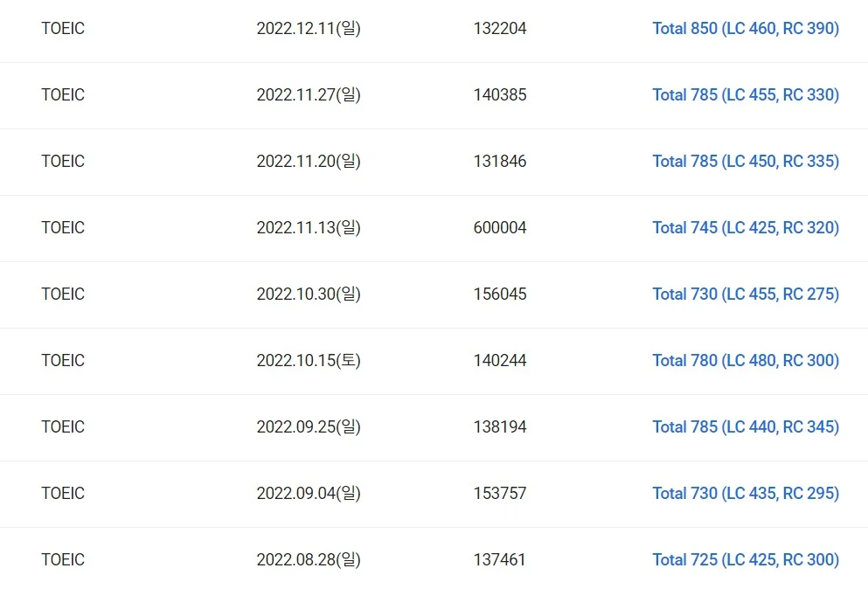Open the Total 780 score link
This screenshot has height=589, width=868.
745,361
